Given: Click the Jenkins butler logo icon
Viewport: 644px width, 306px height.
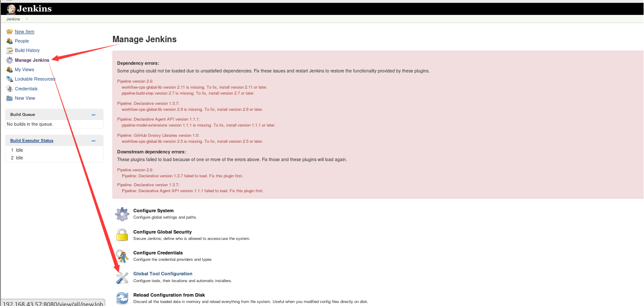Looking at the screenshot, I should coord(11,9).
